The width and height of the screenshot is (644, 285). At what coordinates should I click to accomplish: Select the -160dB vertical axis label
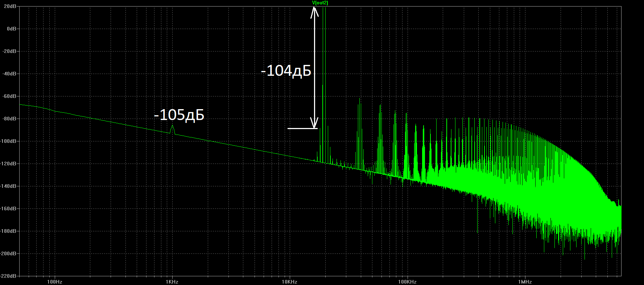click(8, 208)
